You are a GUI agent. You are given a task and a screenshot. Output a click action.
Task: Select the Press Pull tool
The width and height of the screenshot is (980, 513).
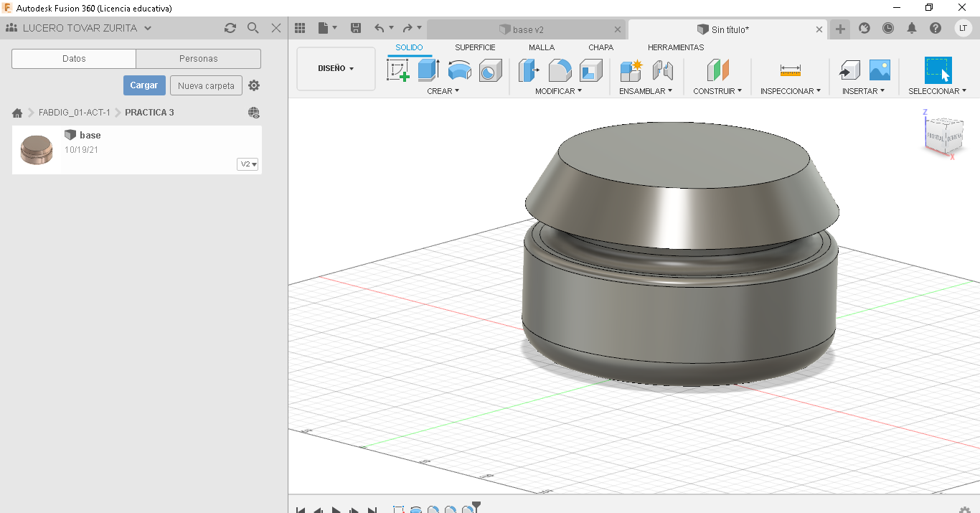[529, 70]
